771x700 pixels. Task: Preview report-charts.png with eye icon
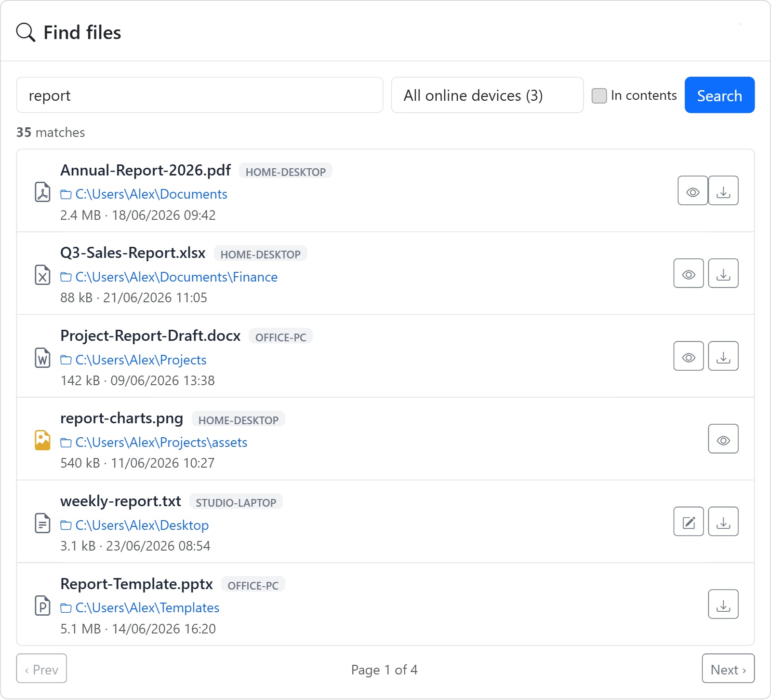723,439
